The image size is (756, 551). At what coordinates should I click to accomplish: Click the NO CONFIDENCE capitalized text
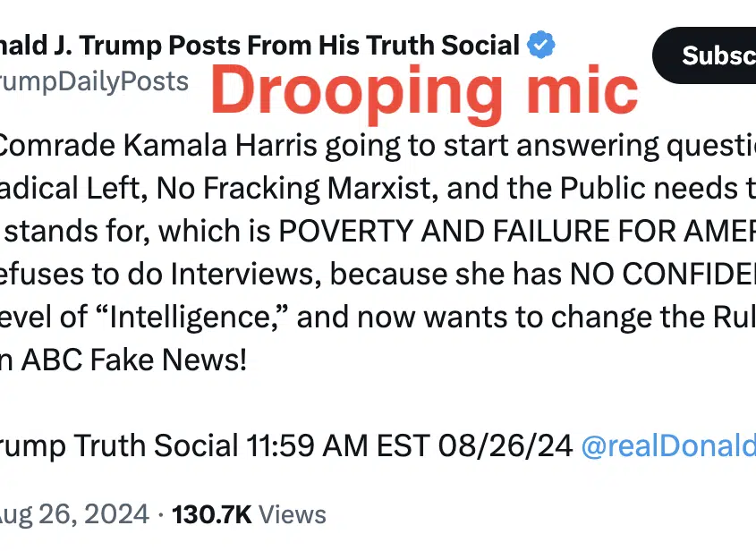(x=663, y=275)
